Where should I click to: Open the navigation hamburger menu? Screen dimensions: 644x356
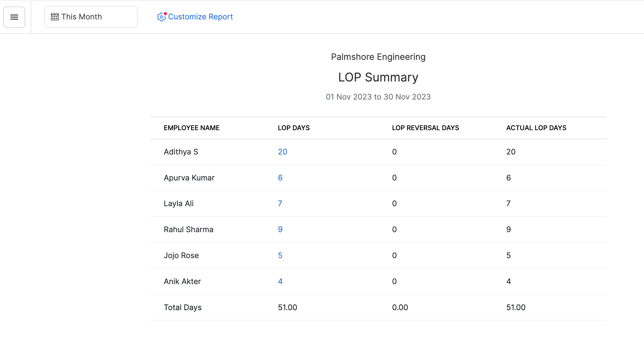(14, 17)
